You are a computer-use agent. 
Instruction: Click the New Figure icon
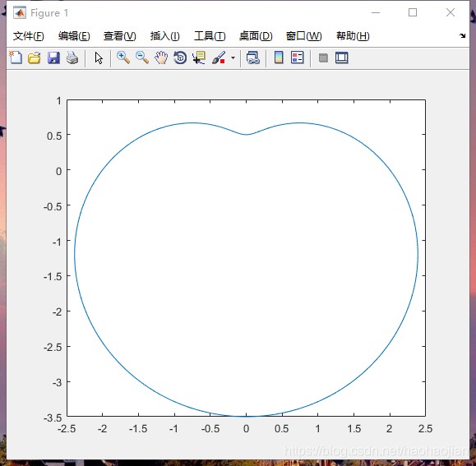16,58
